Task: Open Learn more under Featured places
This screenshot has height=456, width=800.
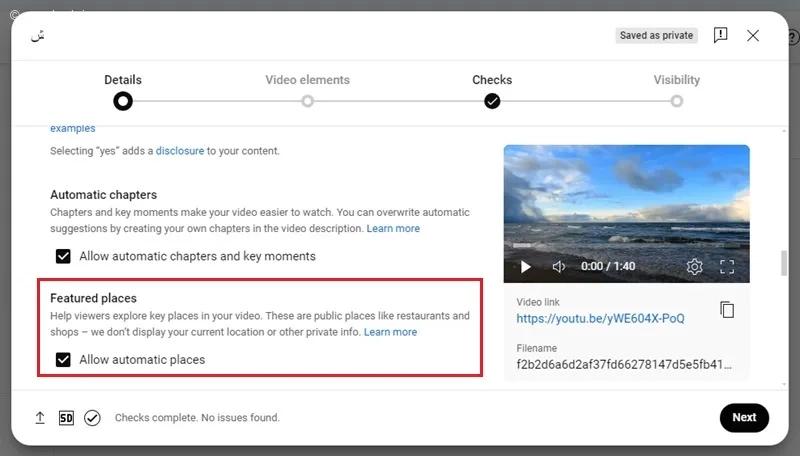Action: tap(390, 332)
